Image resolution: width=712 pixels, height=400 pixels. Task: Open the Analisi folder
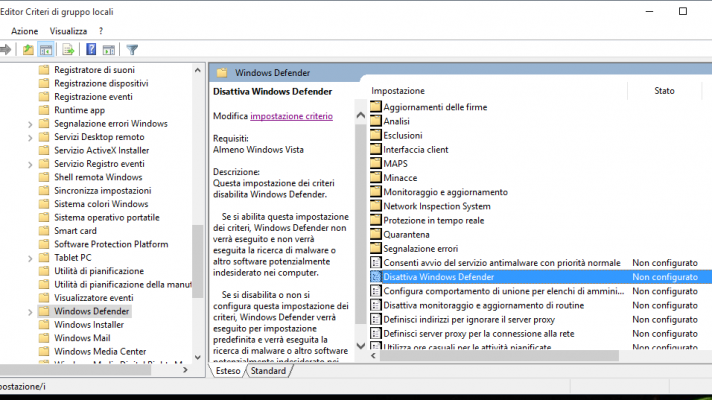pos(390,121)
